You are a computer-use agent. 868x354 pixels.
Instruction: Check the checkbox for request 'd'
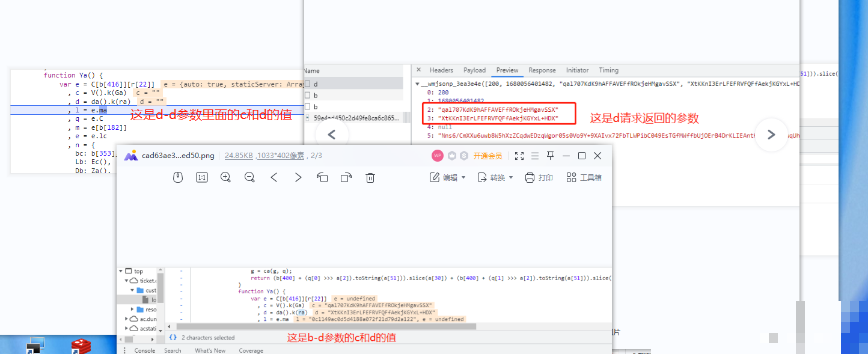(308, 84)
